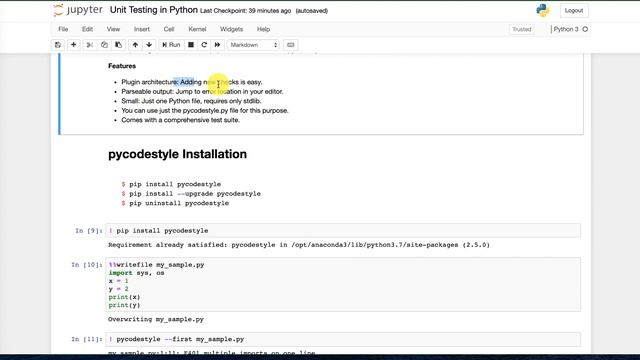Image resolution: width=640 pixels, height=360 pixels.
Task: Rename notebook title Unit Testing in Python
Action: pos(154,10)
